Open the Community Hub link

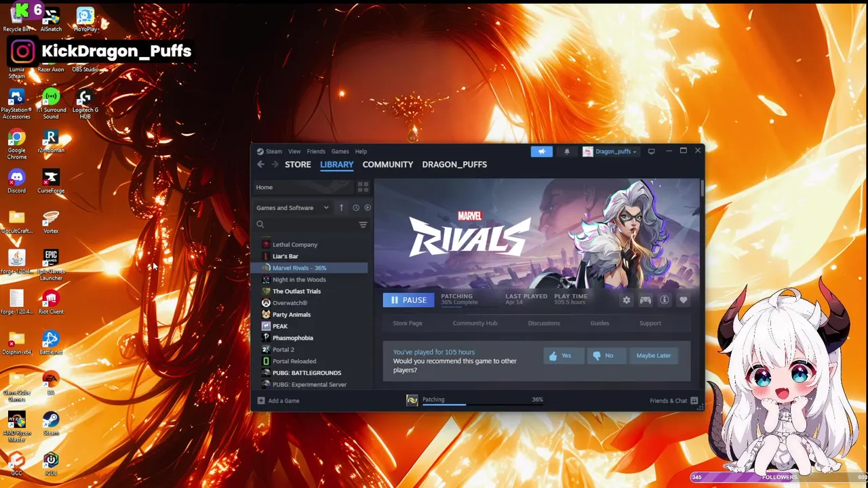point(475,323)
